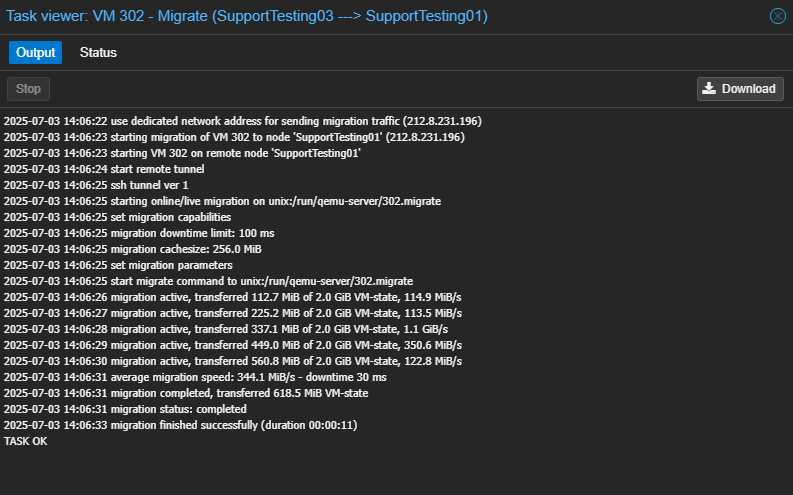Click the 'migration status: completed' line
793x495 pixels.
(125, 409)
